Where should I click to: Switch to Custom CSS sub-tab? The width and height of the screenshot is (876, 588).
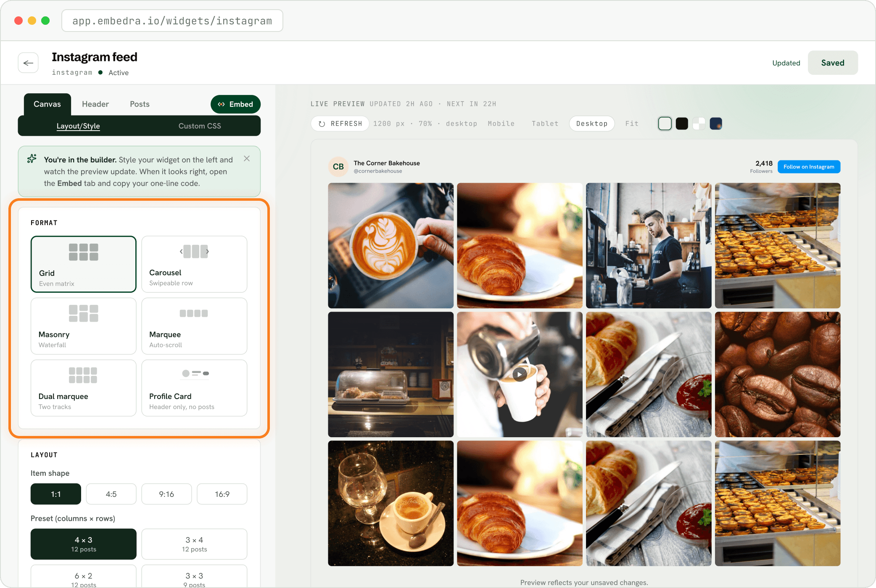200,126
